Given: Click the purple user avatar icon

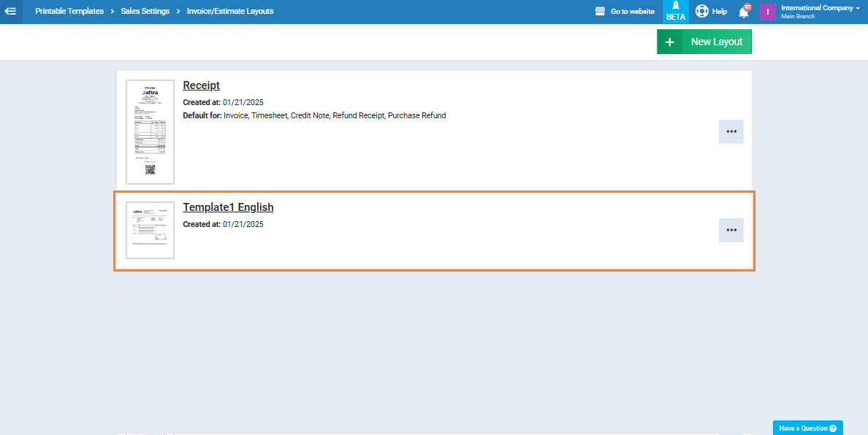Looking at the screenshot, I should [767, 12].
